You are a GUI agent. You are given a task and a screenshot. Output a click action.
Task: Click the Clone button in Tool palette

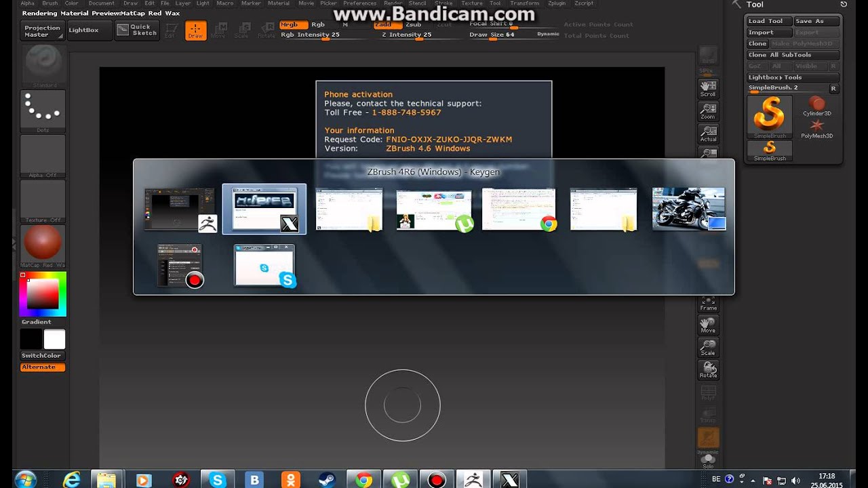click(x=757, y=43)
